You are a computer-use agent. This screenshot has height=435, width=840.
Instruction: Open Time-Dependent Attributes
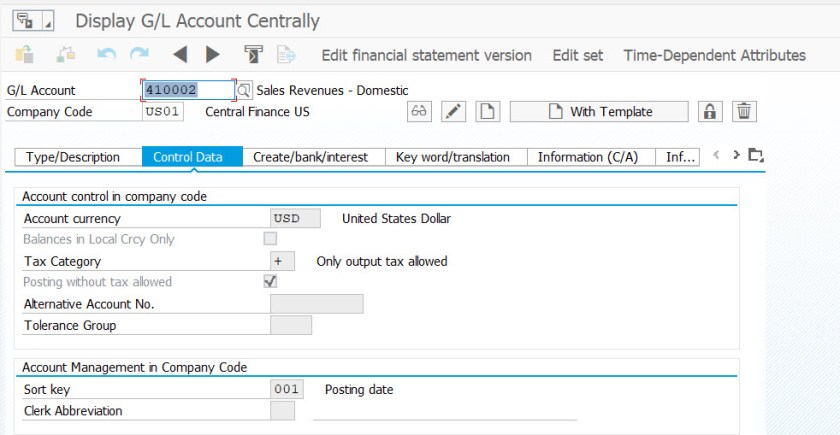pyautogui.click(x=714, y=55)
